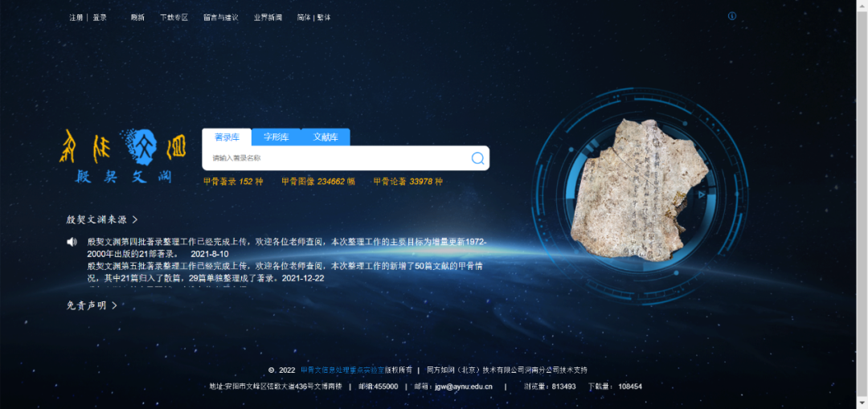Select the 著录库 tab
Screen dimensions: 868x409
(227, 137)
